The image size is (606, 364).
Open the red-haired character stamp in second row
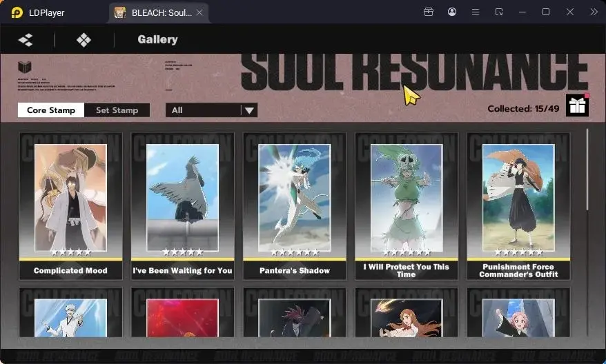tap(295, 312)
